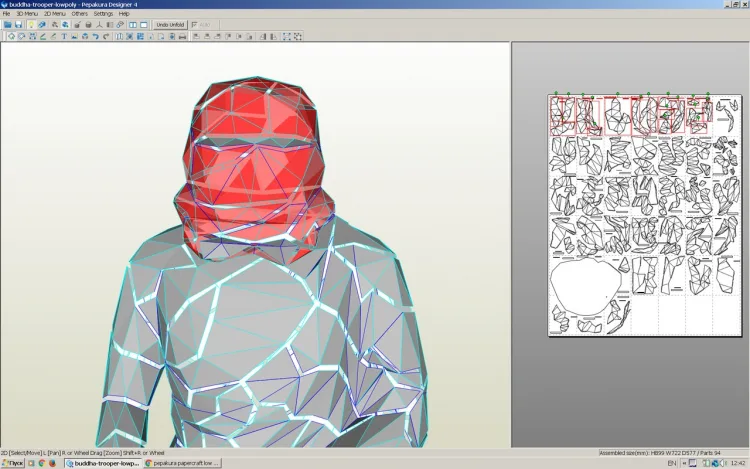Open the File menu
750x469 pixels.
coord(6,14)
